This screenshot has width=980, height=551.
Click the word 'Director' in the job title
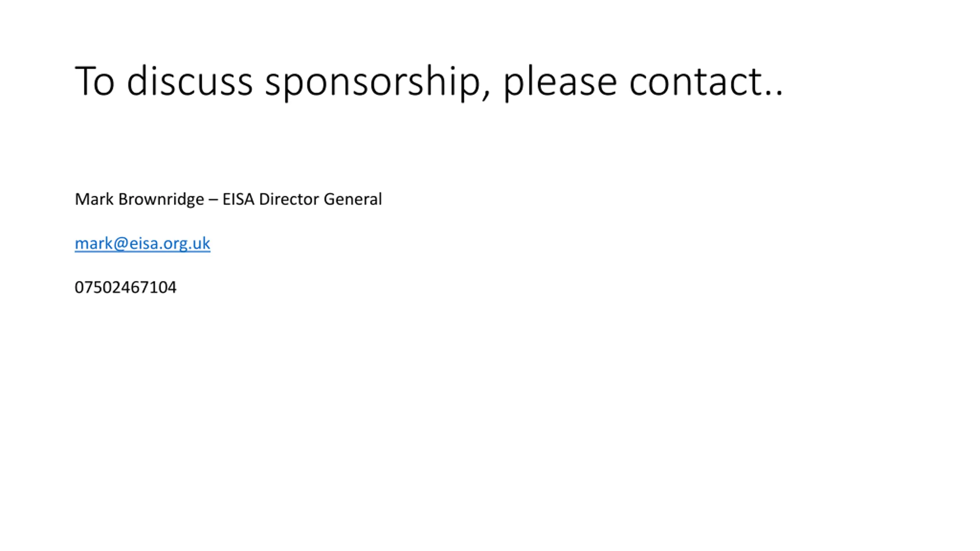pos(289,199)
